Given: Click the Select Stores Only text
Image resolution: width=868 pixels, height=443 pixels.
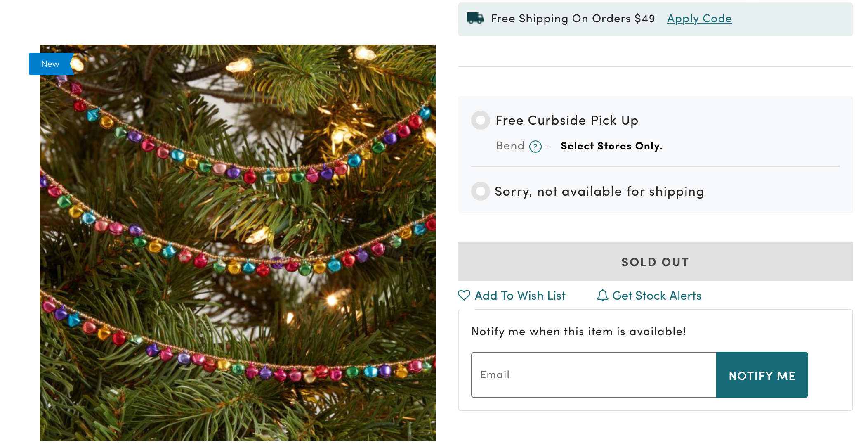Looking at the screenshot, I should coord(611,146).
